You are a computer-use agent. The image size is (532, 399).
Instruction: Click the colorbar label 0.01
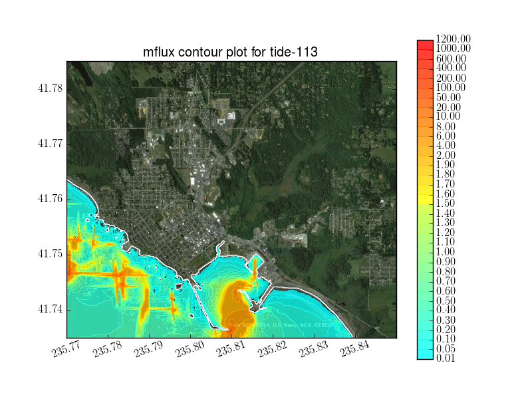(446, 358)
